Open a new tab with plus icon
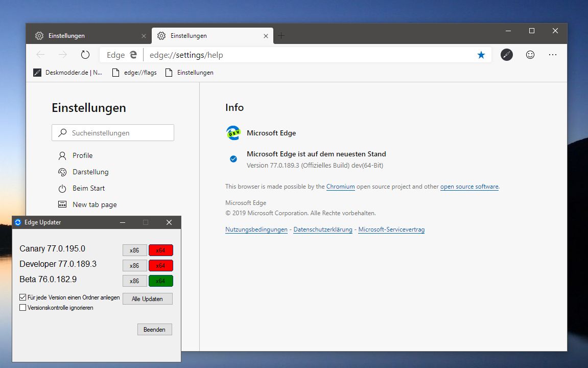The width and height of the screenshot is (588, 368). [x=281, y=36]
